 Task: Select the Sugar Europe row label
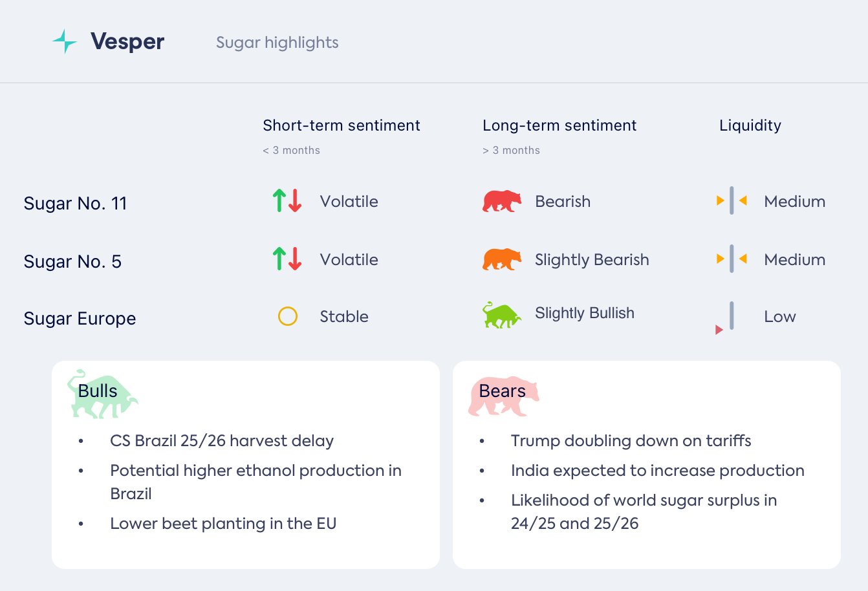[x=80, y=318]
